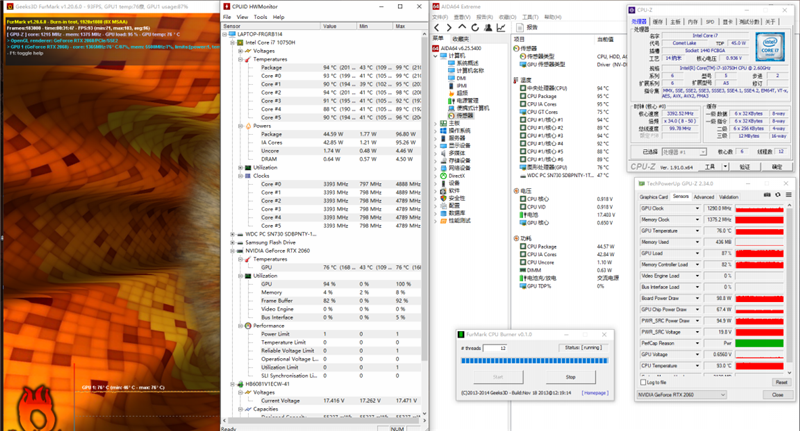Switch to 内存 memory tab in CPU-Z

692,22
